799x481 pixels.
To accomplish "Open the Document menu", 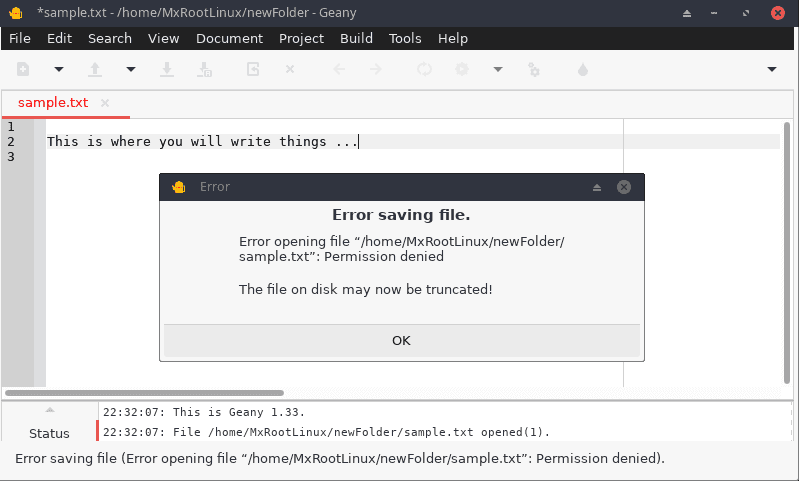I will [x=229, y=38].
